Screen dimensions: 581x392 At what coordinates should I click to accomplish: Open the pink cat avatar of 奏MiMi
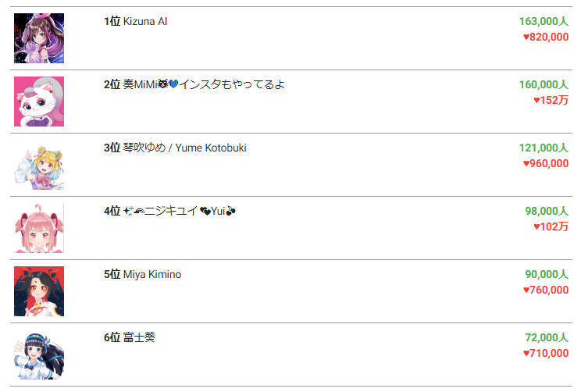click(x=39, y=102)
